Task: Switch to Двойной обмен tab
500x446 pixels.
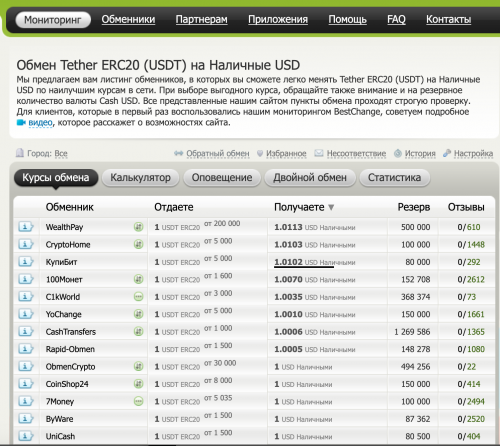Action: point(310,177)
